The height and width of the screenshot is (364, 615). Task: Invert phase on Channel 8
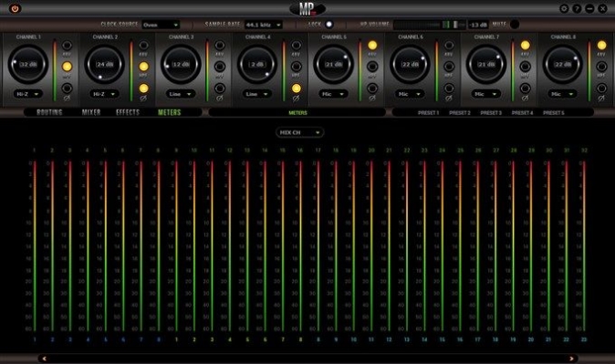(601, 88)
